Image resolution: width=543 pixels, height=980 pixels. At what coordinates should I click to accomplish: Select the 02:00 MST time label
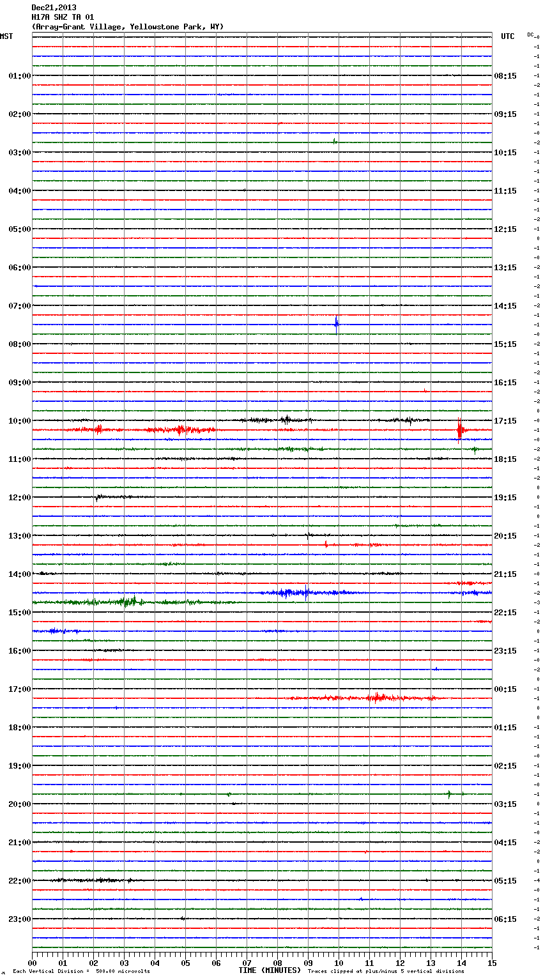tap(20, 114)
